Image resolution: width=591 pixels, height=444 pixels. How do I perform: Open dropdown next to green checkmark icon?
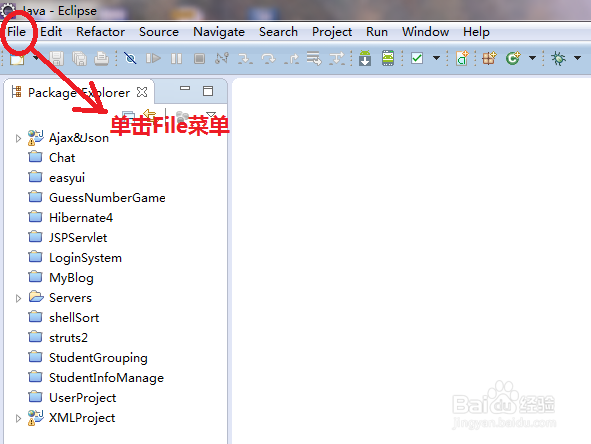point(436,58)
